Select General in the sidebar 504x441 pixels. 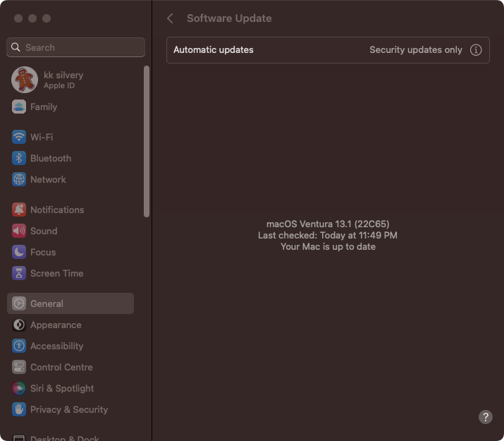pyautogui.click(x=70, y=303)
